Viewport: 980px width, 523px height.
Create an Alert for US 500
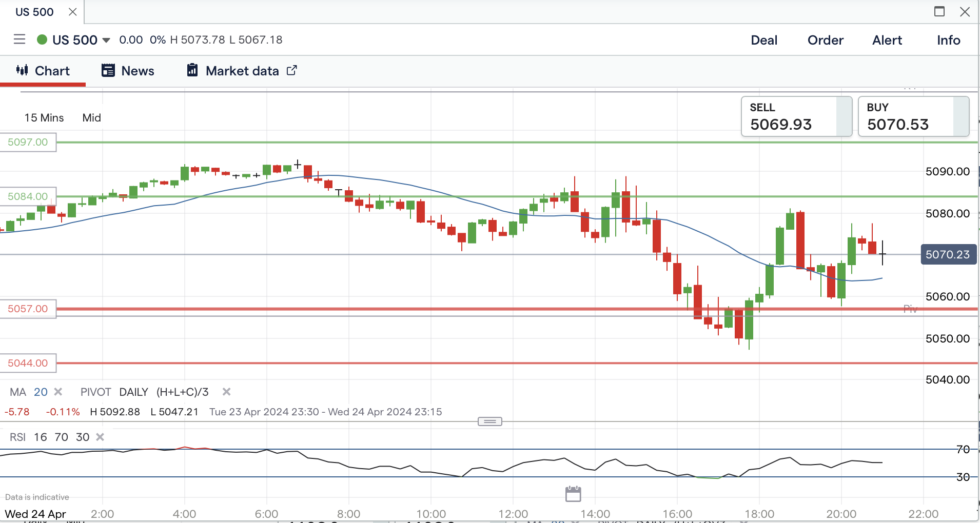[887, 40]
